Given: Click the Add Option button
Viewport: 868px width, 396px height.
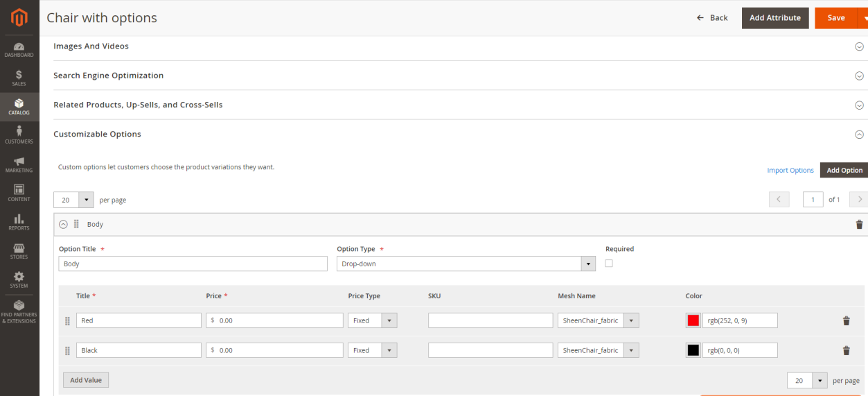Looking at the screenshot, I should tap(844, 170).
